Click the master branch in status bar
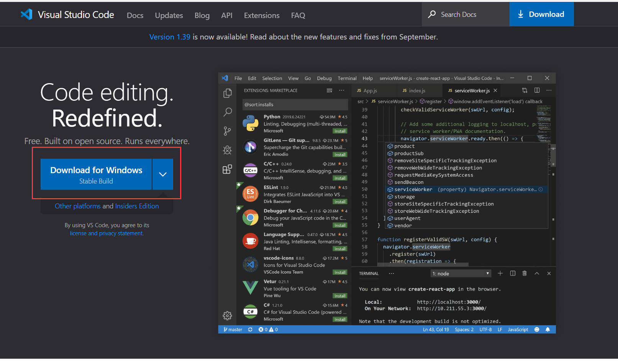Viewport: 618px width, 364px height. pos(233,330)
